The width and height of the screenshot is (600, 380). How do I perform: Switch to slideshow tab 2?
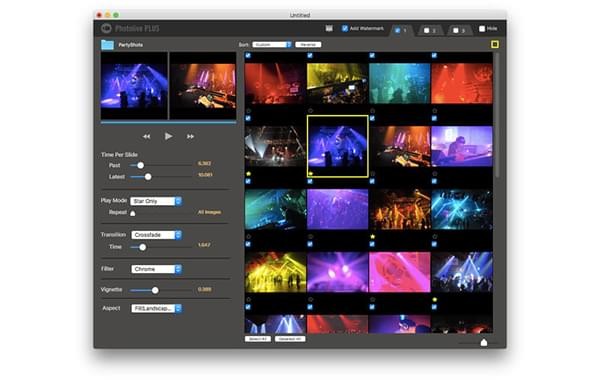(x=430, y=30)
